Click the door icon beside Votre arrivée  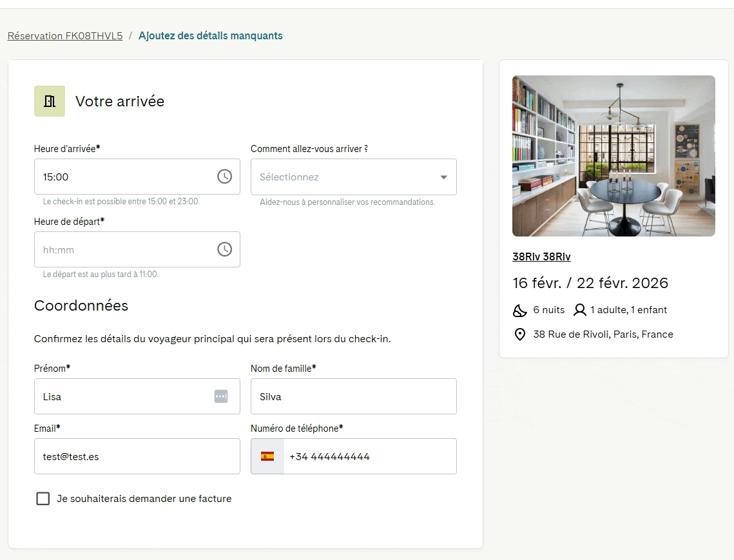(x=50, y=101)
